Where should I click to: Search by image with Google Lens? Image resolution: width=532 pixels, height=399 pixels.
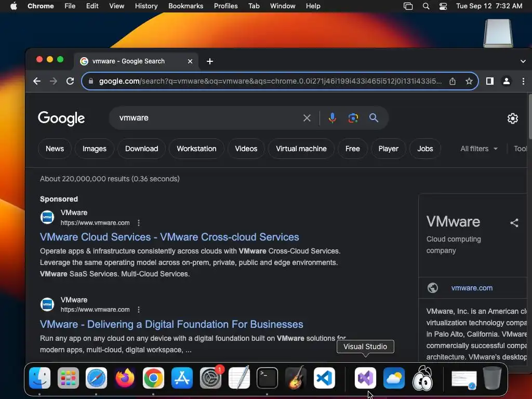(x=353, y=118)
